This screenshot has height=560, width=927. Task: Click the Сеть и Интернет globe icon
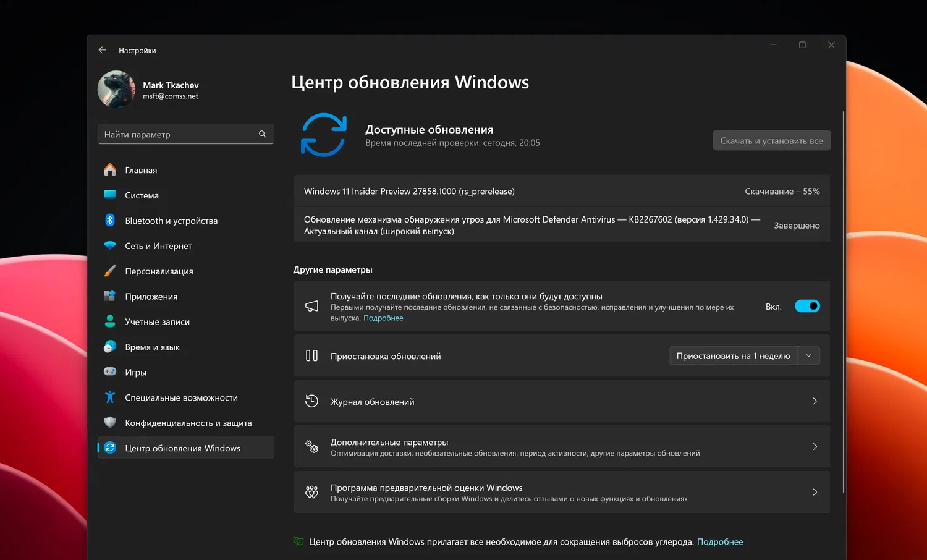click(110, 245)
